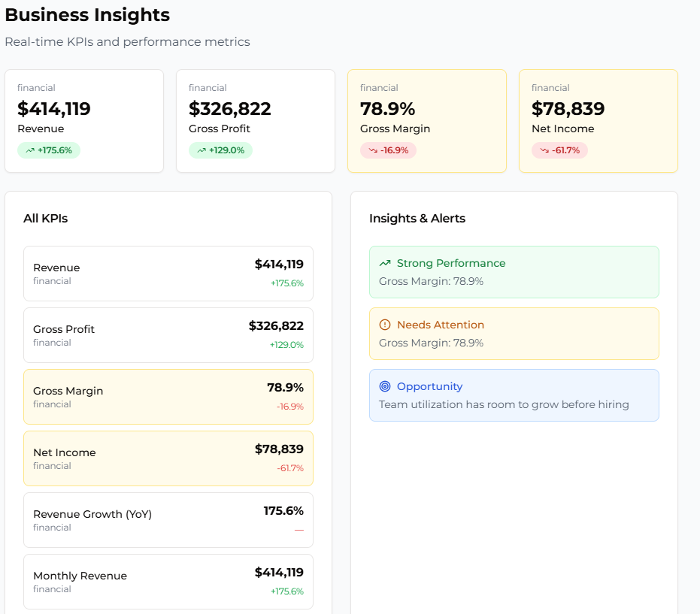Screen dimensions: 700x614
Task: Click the Monthly Revenue KPI row
Action: coord(168,581)
